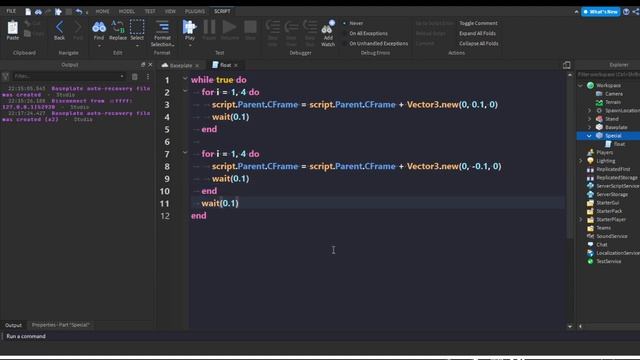Switch to the MODEL ribbon tab
The width and height of the screenshot is (640, 360).
pyautogui.click(x=127, y=11)
